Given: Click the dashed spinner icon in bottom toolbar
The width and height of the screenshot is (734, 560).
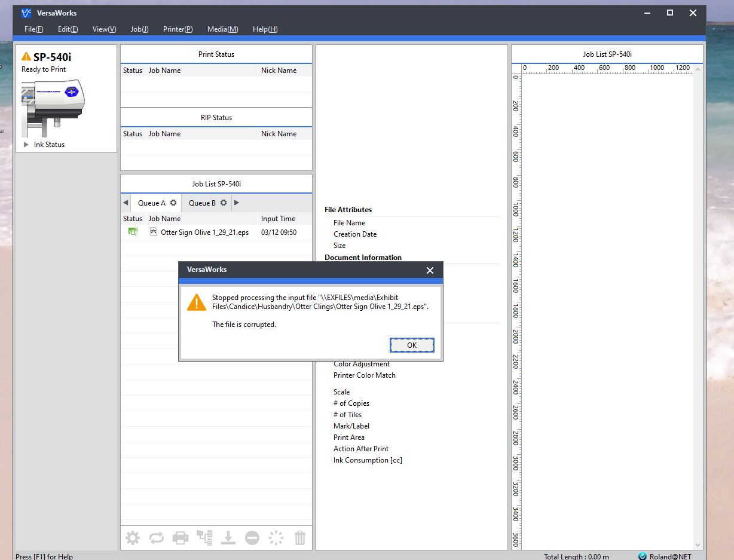Looking at the screenshot, I should [276, 538].
